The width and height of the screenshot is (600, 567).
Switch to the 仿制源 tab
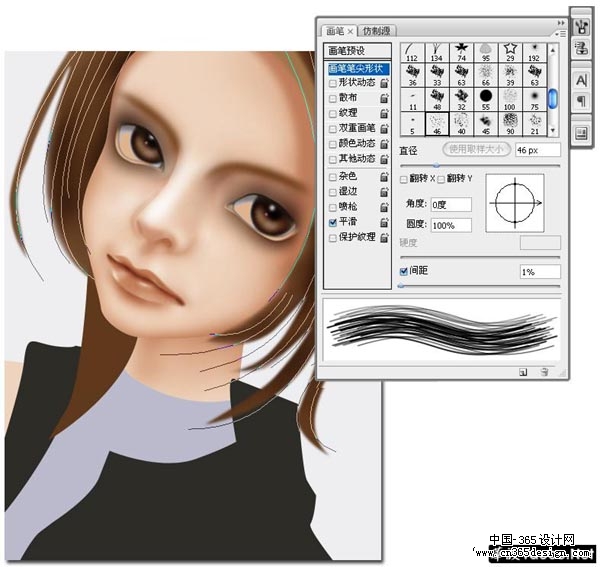[376, 31]
